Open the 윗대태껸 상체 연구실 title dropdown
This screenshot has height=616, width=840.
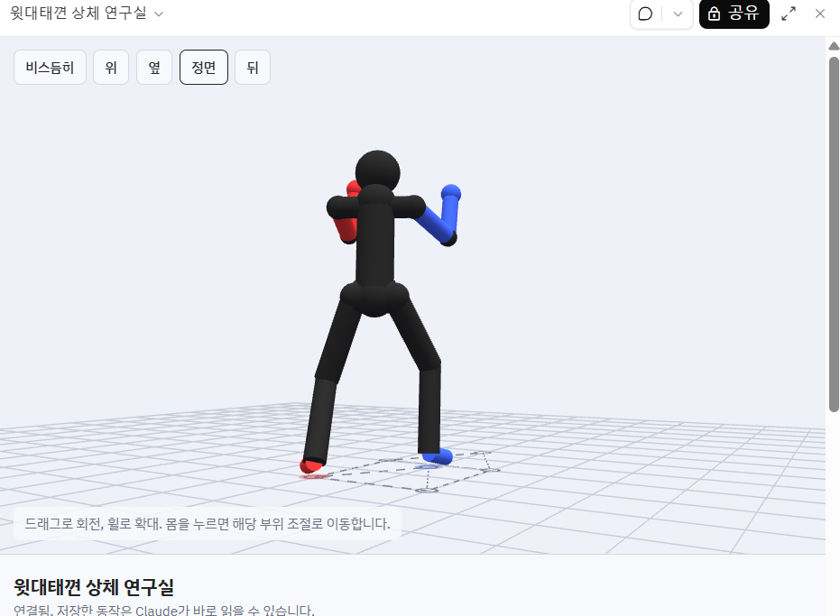(87, 14)
